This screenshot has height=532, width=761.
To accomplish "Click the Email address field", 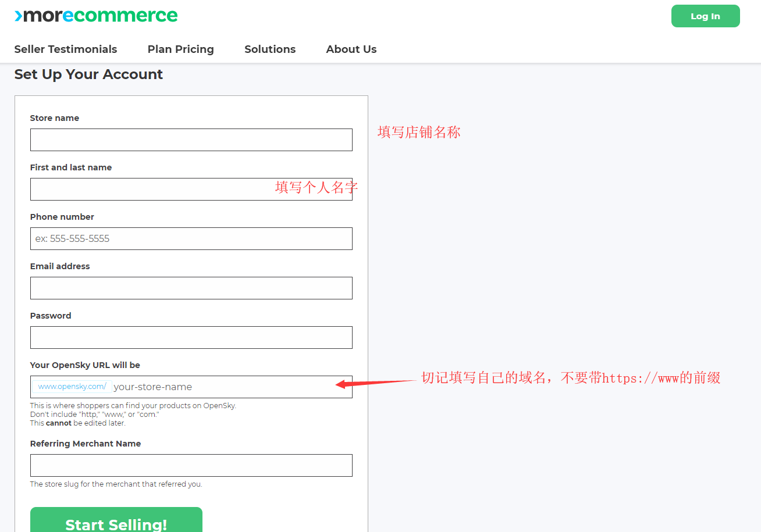I will tap(191, 288).
